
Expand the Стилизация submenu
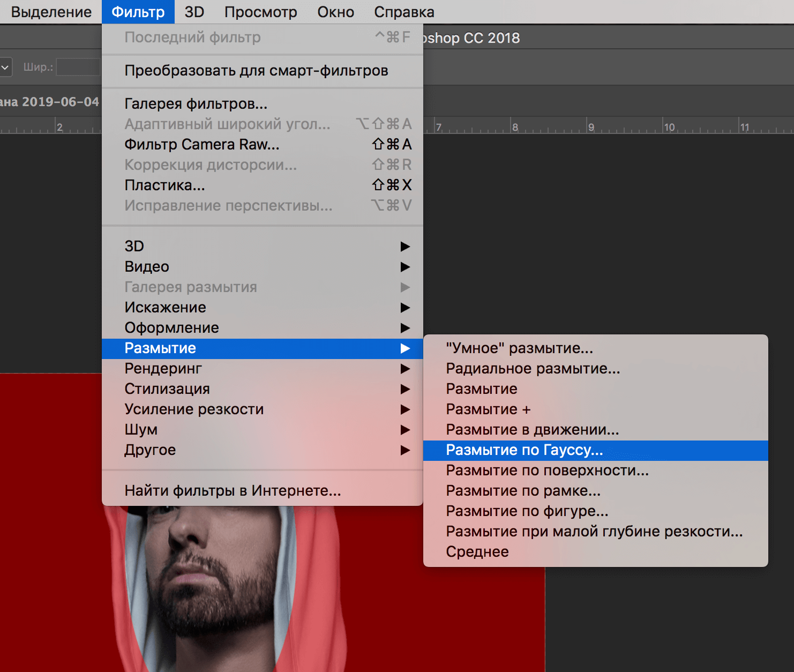(x=263, y=389)
